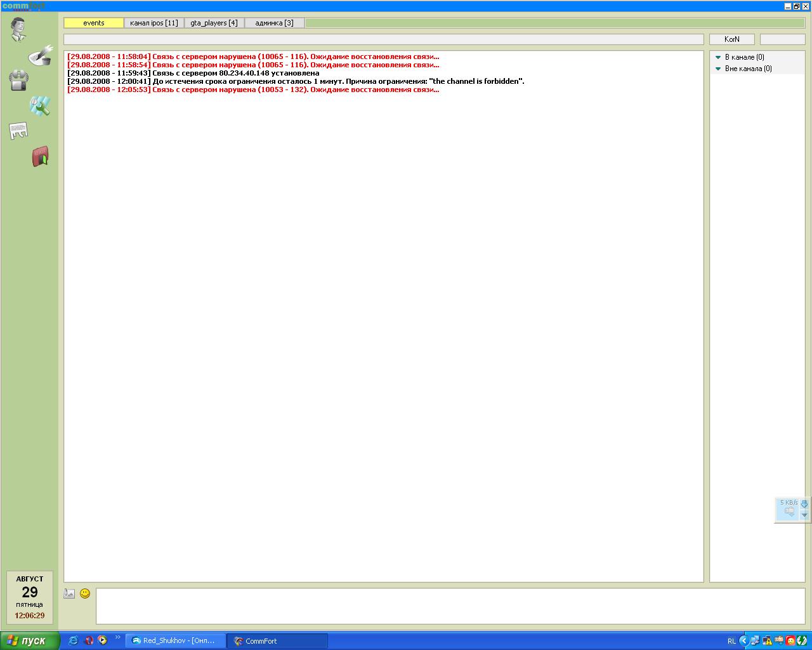Click the KorN user button
Image resolution: width=812 pixels, height=650 pixels.
point(732,39)
